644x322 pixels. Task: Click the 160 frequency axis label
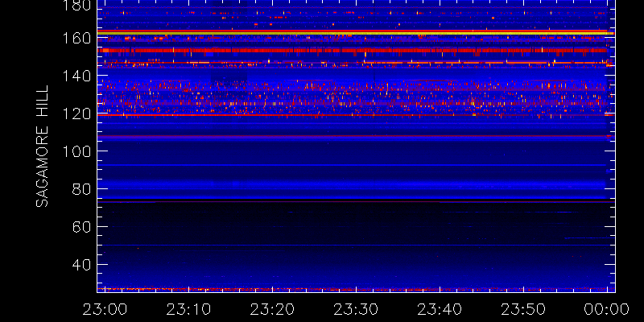pyautogui.click(x=76, y=38)
